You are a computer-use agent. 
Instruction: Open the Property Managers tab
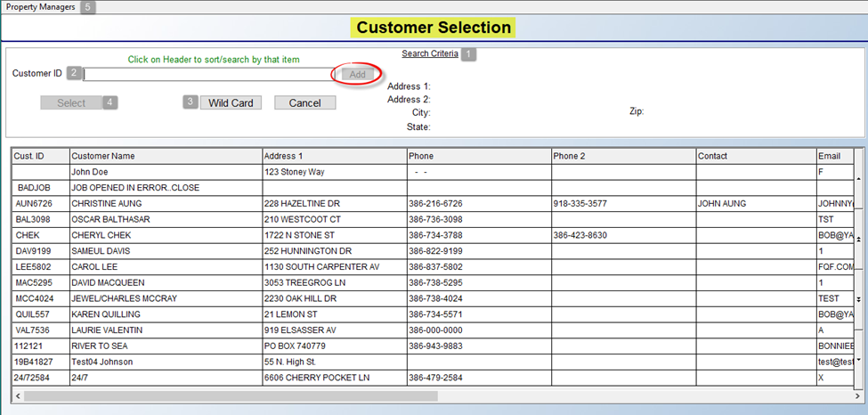(x=41, y=7)
